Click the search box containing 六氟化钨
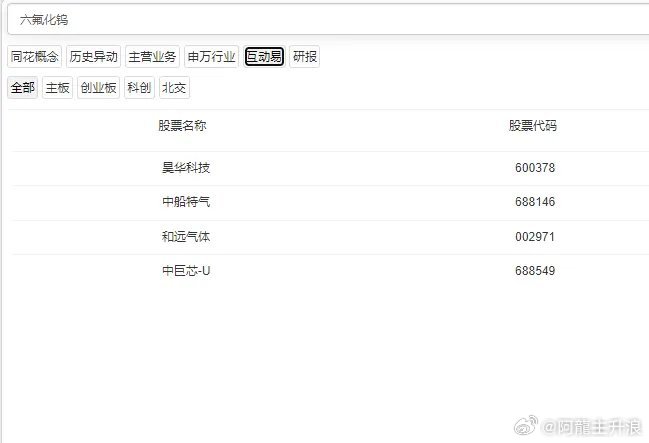Image resolution: width=649 pixels, height=443 pixels. [x=328, y=19]
